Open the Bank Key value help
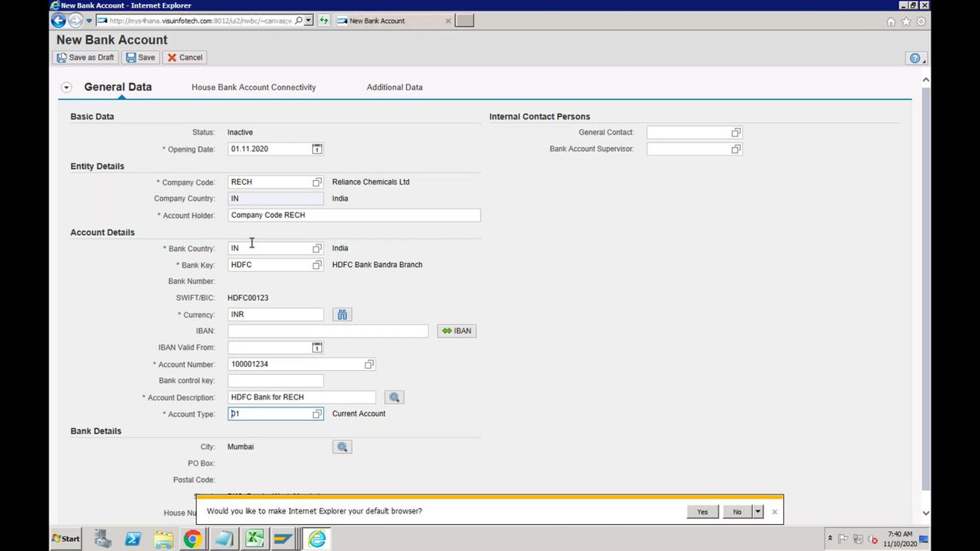 click(x=316, y=264)
